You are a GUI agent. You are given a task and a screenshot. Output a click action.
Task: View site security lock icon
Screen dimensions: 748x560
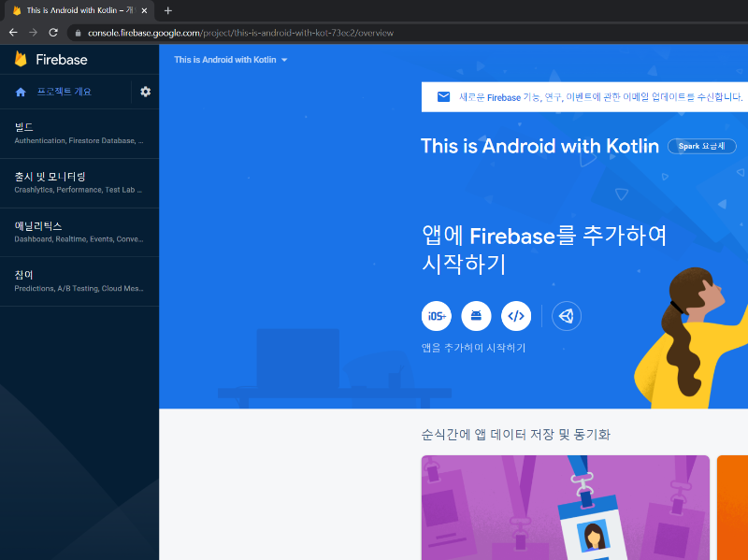point(79,33)
